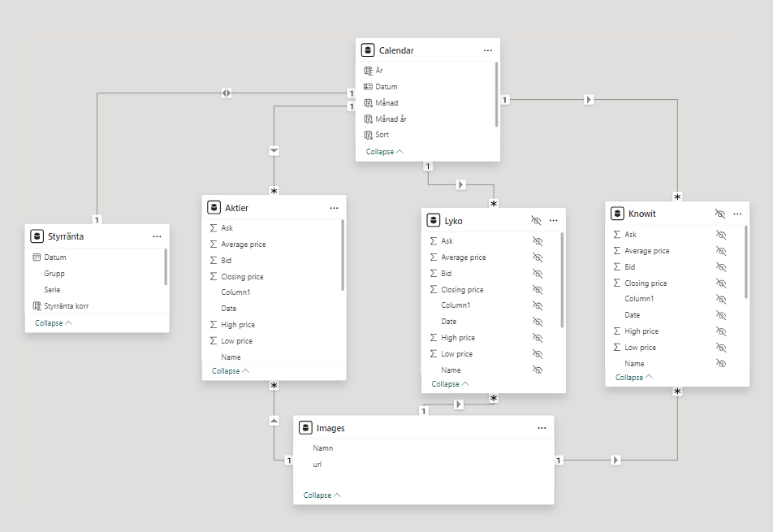Select the Images table title
This screenshot has height=532, width=773.
point(330,428)
